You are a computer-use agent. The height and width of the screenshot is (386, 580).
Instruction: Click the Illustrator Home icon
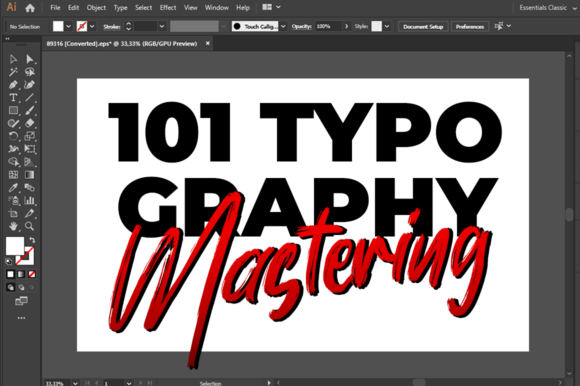30,8
